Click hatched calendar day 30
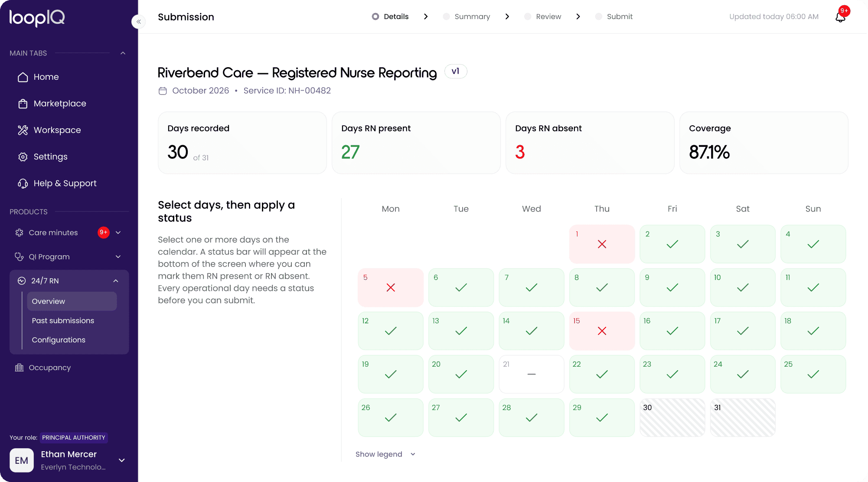Screen dimensions: 868x482 coord(672,417)
